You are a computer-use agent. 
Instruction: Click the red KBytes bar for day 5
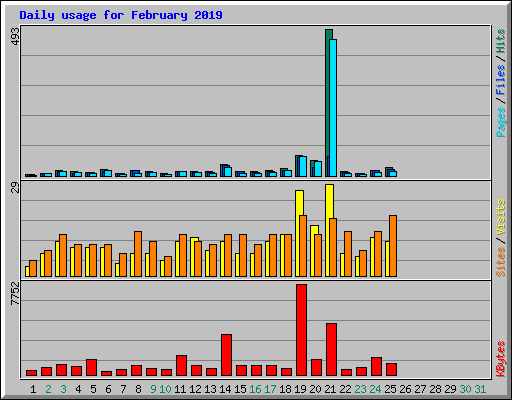[92, 368]
